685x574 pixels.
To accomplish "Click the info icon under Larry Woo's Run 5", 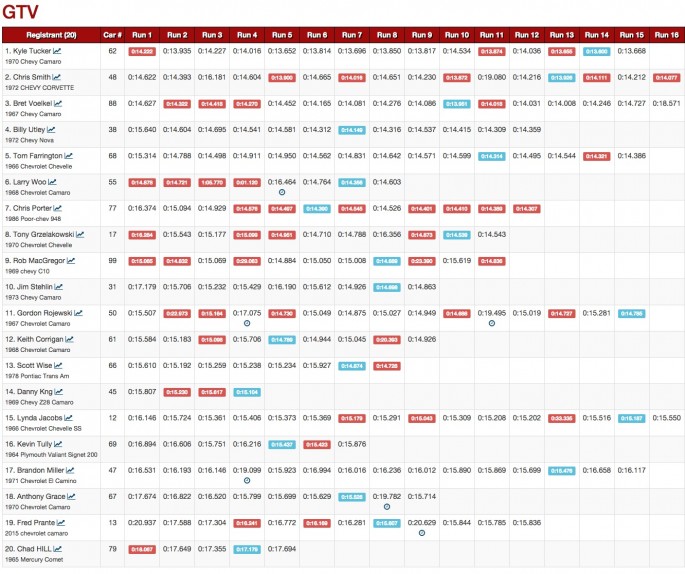I will coord(282,191).
